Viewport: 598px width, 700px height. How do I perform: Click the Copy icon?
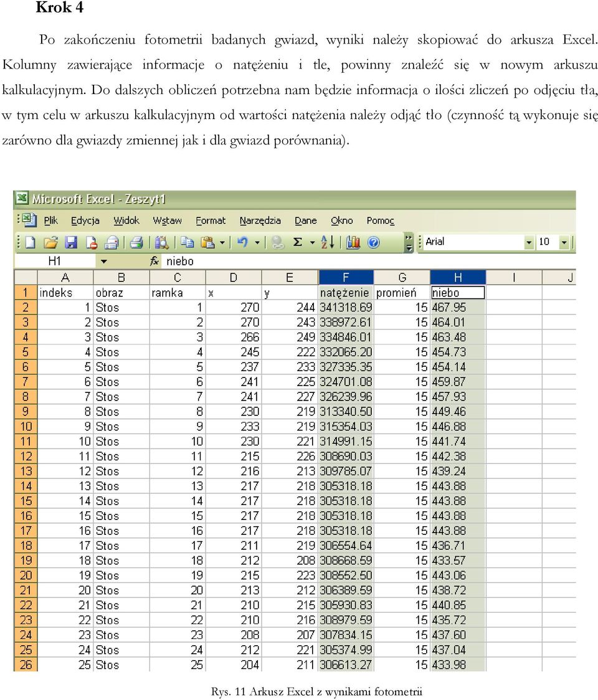coord(187,242)
